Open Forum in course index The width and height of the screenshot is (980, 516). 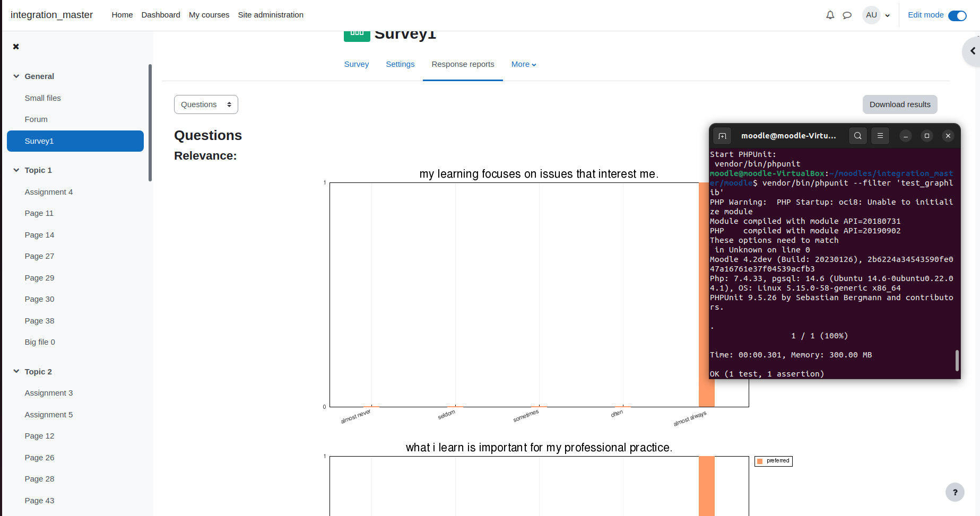point(36,119)
